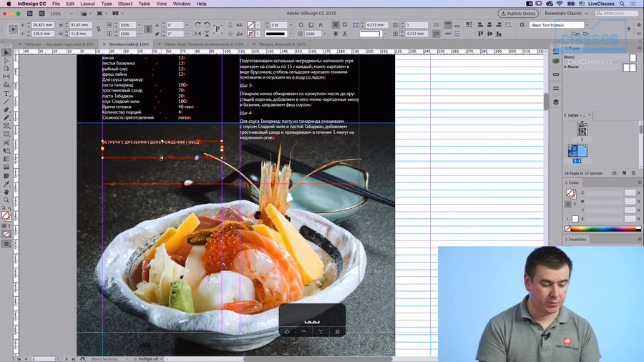The width and height of the screenshot is (644, 362).
Task: Switch to the Recipes_final.indd tab
Action: click(282, 44)
